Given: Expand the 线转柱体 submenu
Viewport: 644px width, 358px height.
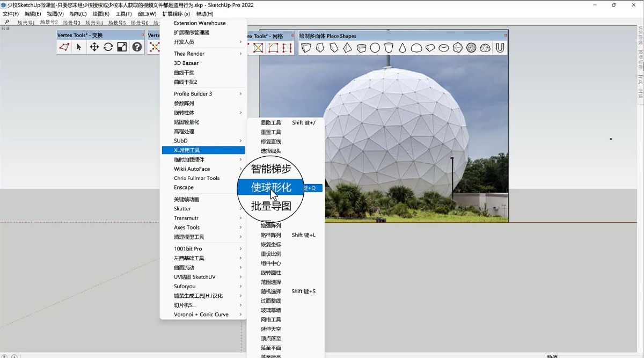Looking at the screenshot, I should [203, 113].
